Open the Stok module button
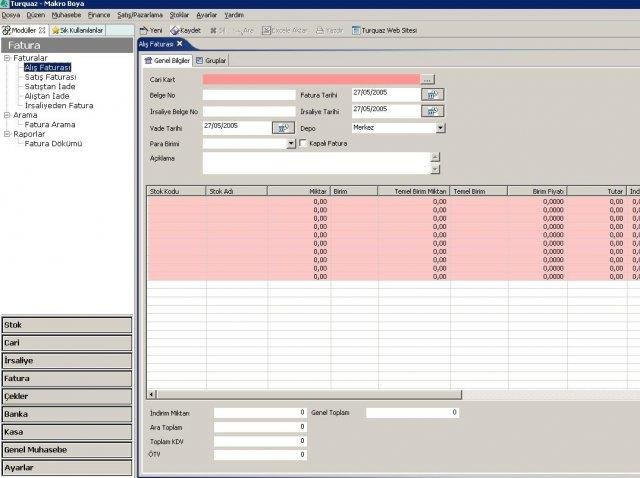Viewport: 640px width, 478px height. coord(67,325)
